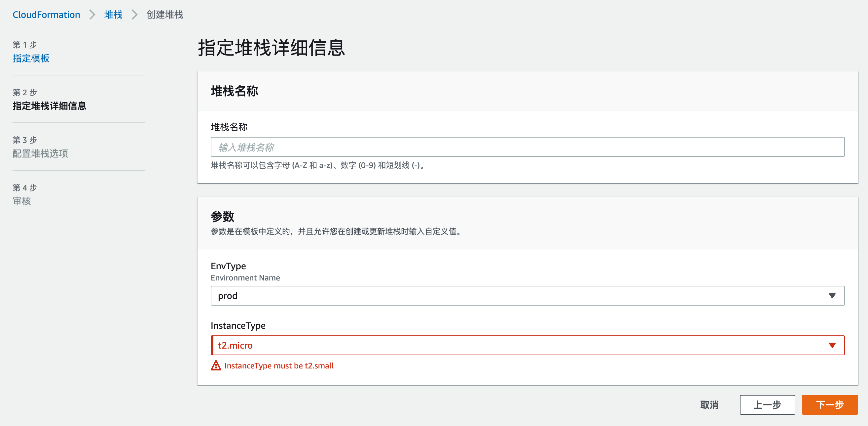Click the InstanceType must be t2.small error text
Screen dimensions: 868x426
pyautogui.click(x=279, y=365)
